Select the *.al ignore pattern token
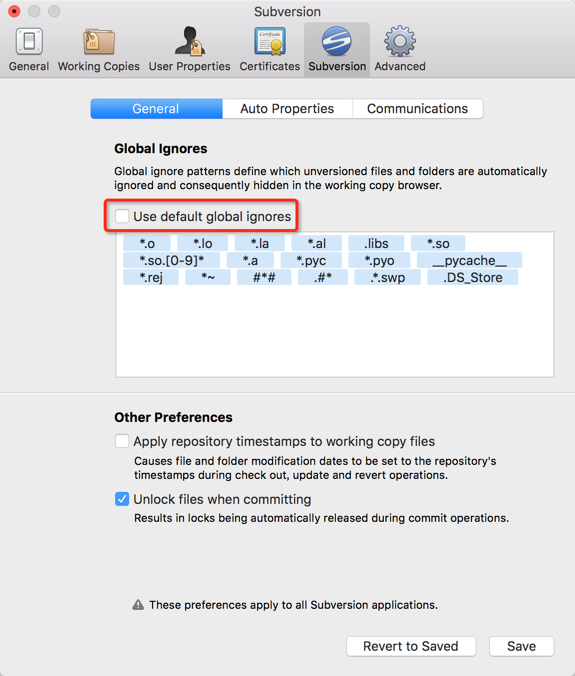Viewport: 575px width, 676px height. 317,243
